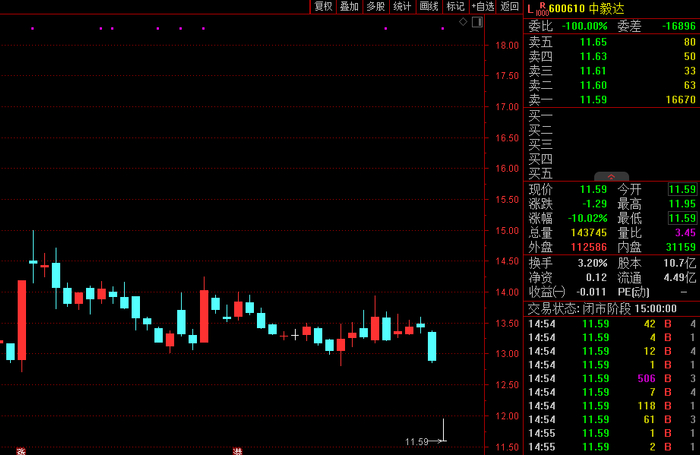Click the R1000 margin-trading badge
Screen dimensions: 700x455
[543, 9]
